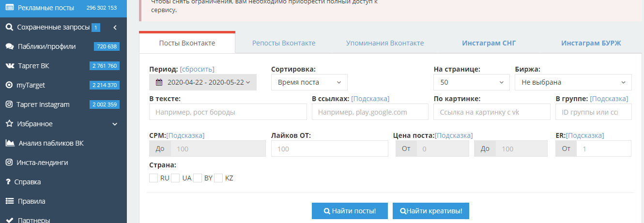Focus the Лайков ОТ input field
Screen dimensions: 644x223
[x=330, y=149]
